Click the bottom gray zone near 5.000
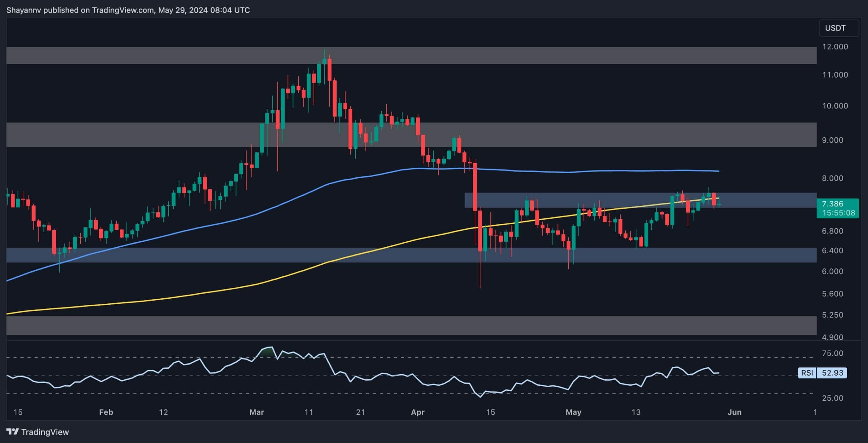The image size is (868, 443). pos(407,326)
